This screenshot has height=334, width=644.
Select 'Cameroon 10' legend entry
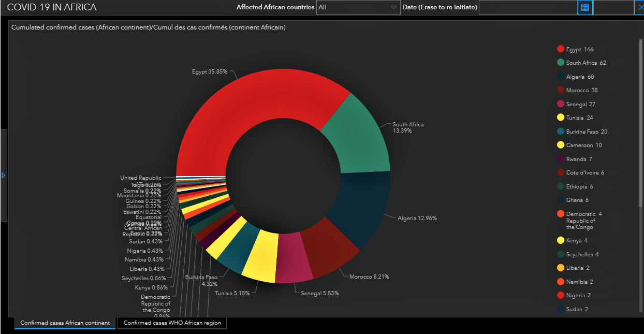579,145
